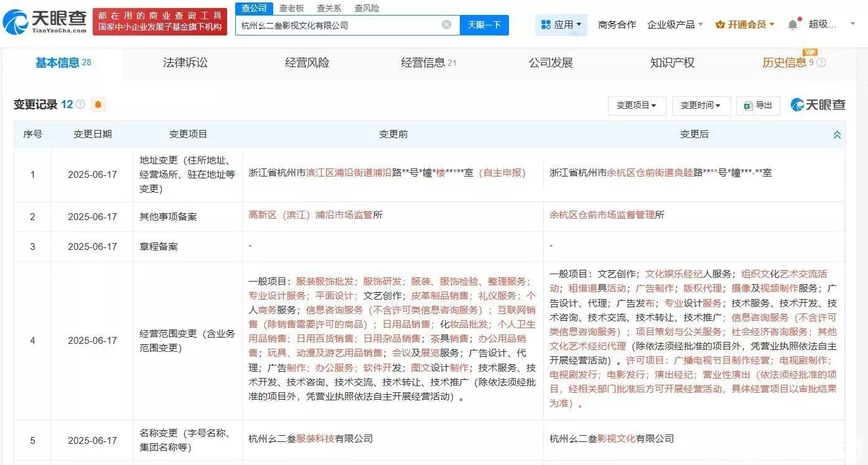Click the 章程备案 change item cell
868x465 pixels.
click(x=188, y=246)
